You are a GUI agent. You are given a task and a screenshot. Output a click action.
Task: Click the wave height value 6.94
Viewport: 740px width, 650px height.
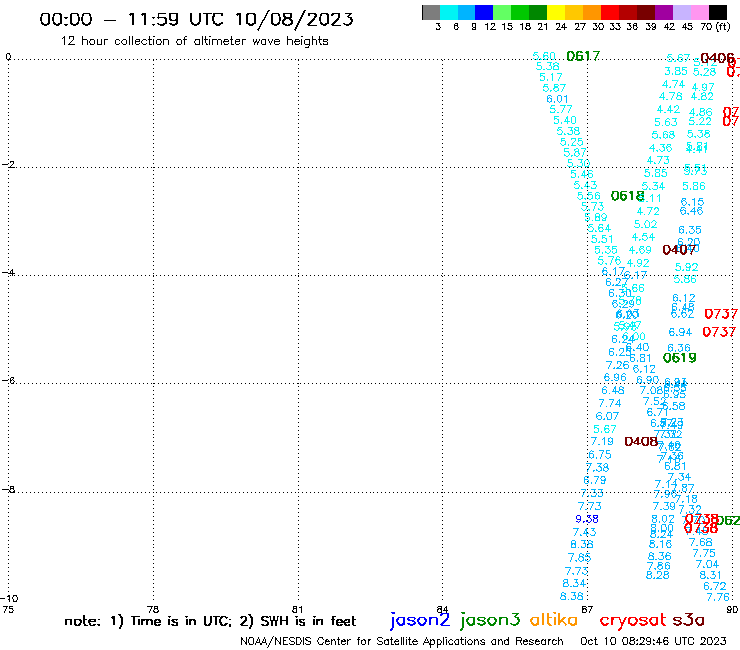(x=680, y=332)
